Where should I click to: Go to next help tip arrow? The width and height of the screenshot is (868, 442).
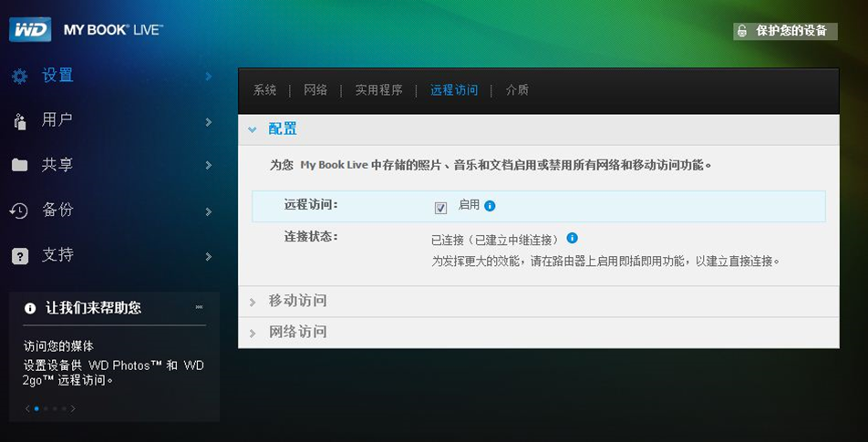[x=73, y=409]
